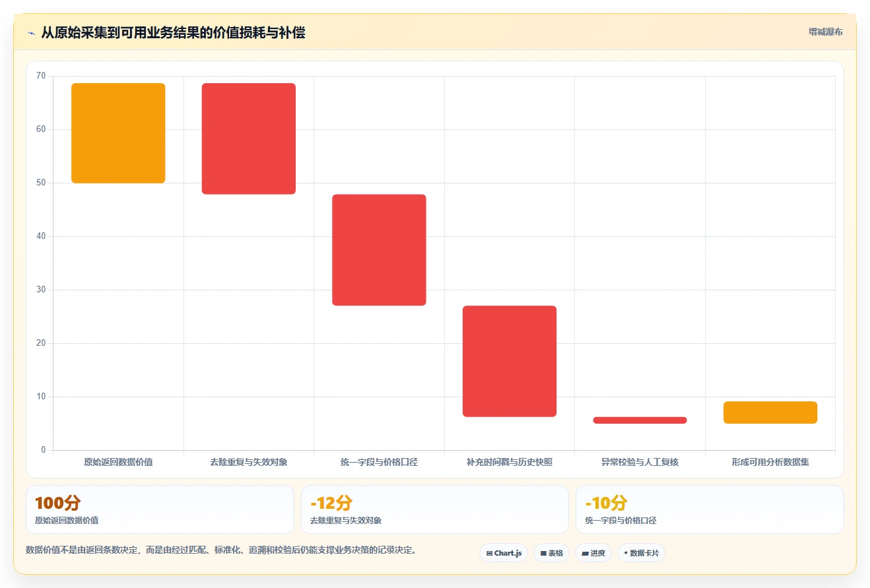This screenshot has height=588, width=870.
Task: Click y-axis tick value 0
Action: [x=44, y=450]
